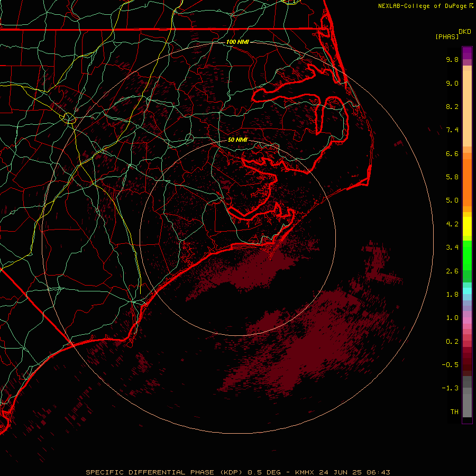
Task: Click the 24 JUN 25 date text
Action: click(341, 472)
